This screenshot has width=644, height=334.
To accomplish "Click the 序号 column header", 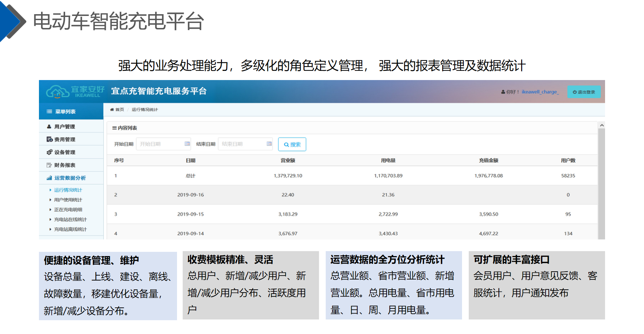I will [119, 160].
